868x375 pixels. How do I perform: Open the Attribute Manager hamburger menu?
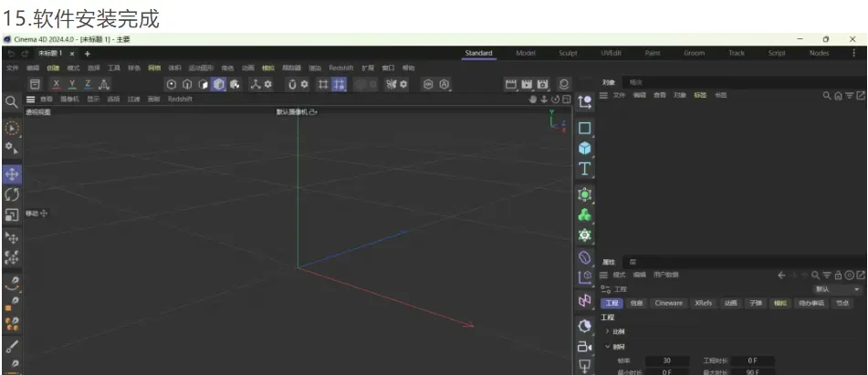click(603, 275)
